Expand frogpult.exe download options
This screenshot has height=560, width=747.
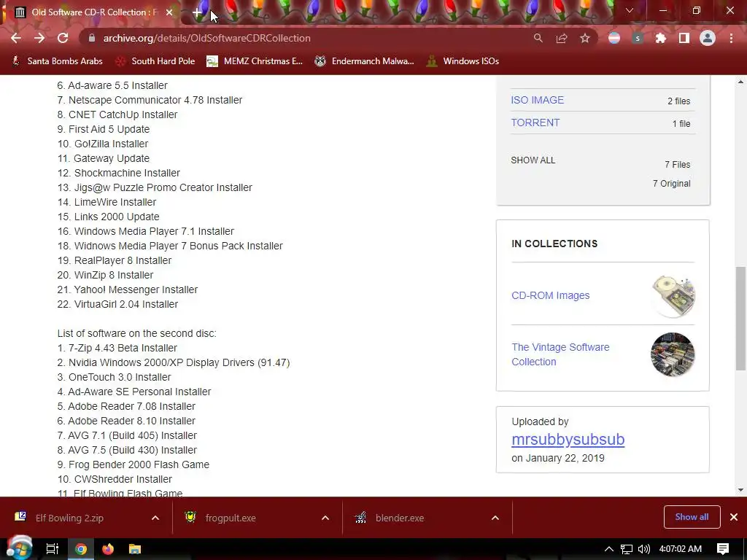(325, 518)
